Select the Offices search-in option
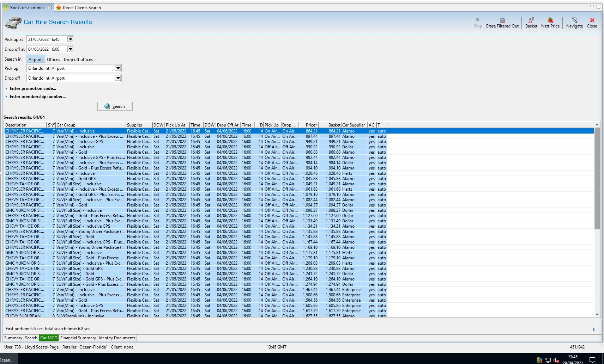 [x=54, y=60]
